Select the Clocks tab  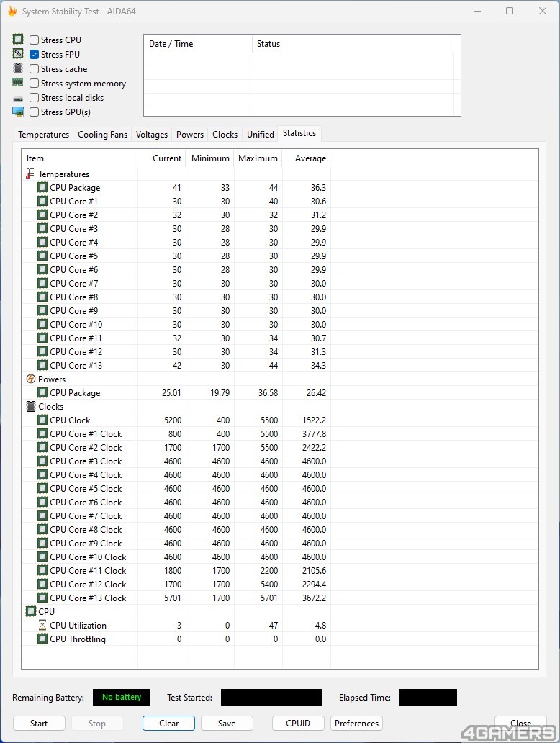click(x=225, y=135)
